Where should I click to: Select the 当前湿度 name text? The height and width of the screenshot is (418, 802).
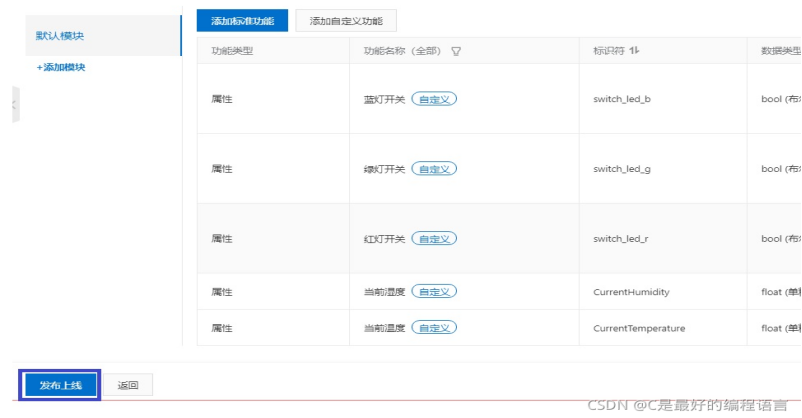click(384, 292)
